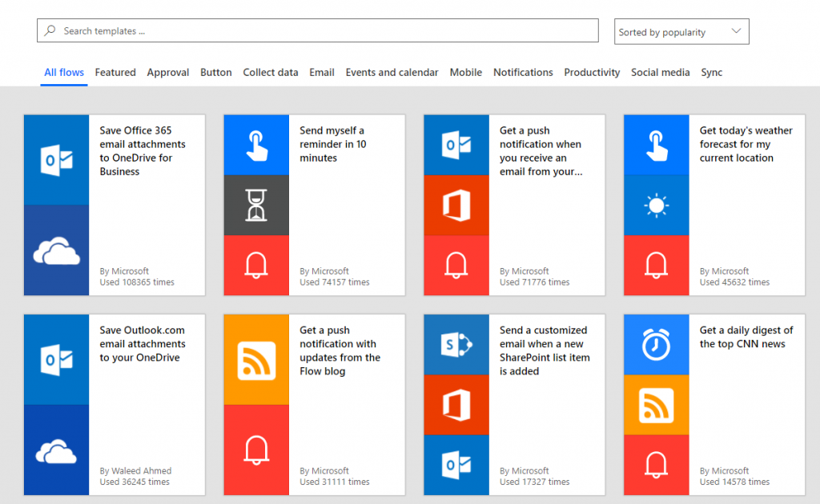The image size is (820, 504).
Task: Click the orange RSS icon in Flow blog template
Action: pos(256,359)
